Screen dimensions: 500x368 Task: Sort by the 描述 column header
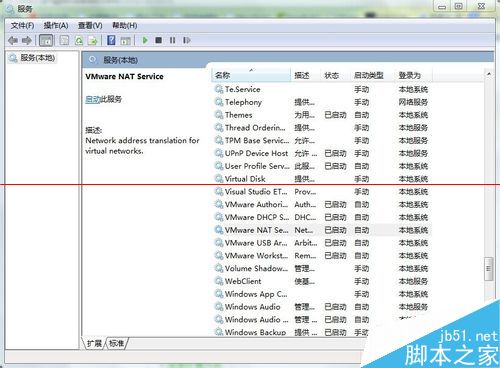click(x=306, y=75)
